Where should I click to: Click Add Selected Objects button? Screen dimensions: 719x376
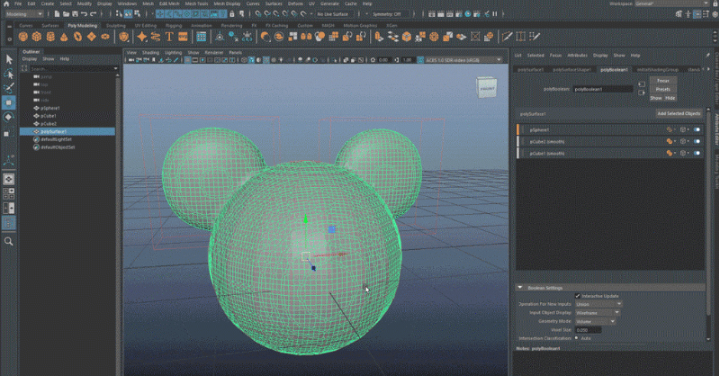tap(679, 113)
